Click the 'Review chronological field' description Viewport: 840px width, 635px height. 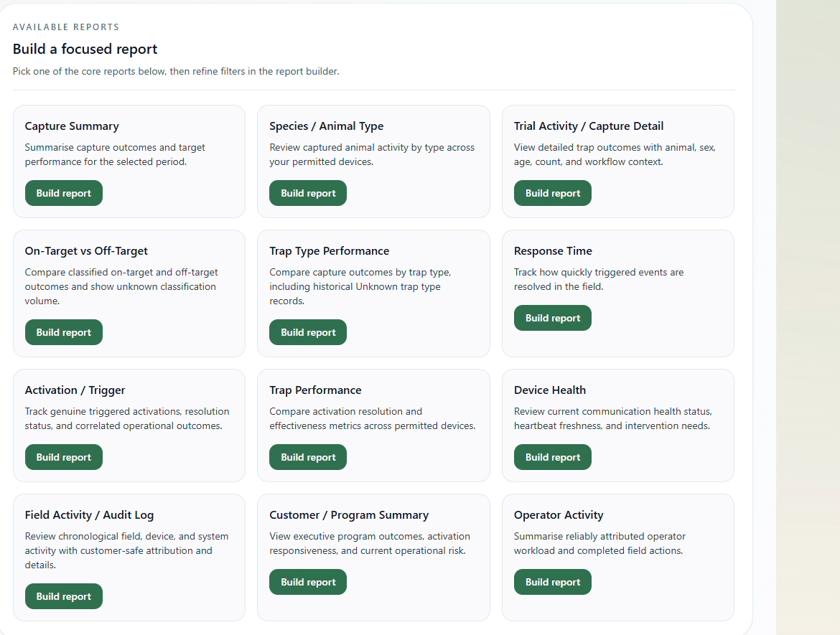tap(126, 550)
